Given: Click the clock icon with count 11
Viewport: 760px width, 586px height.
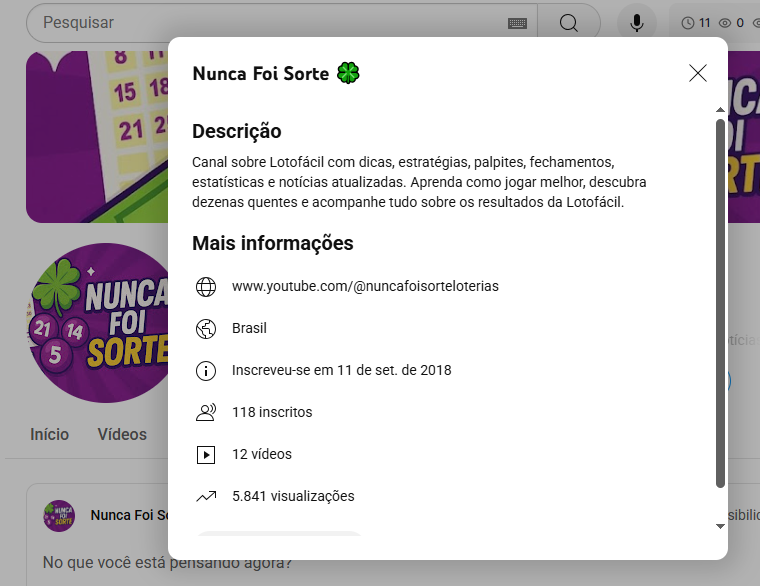Looking at the screenshot, I should [x=687, y=23].
